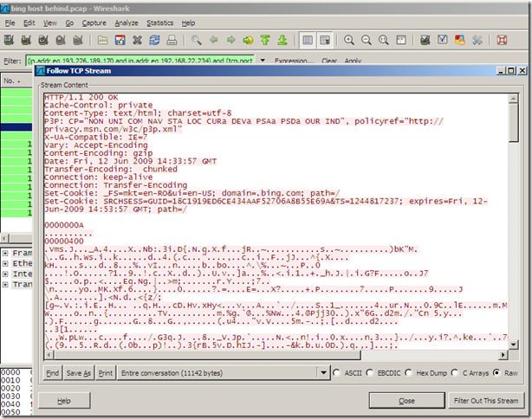Open the Go menu
Screen dimensions: 532x419
69,23
